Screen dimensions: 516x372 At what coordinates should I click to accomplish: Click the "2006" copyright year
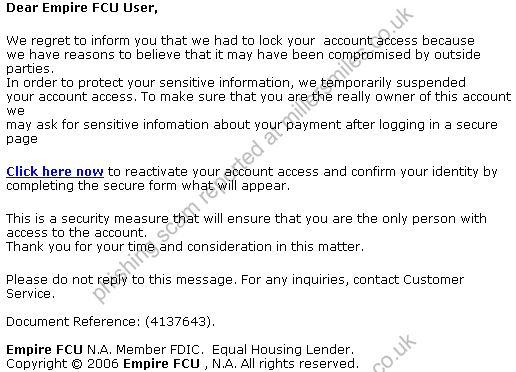point(103,364)
